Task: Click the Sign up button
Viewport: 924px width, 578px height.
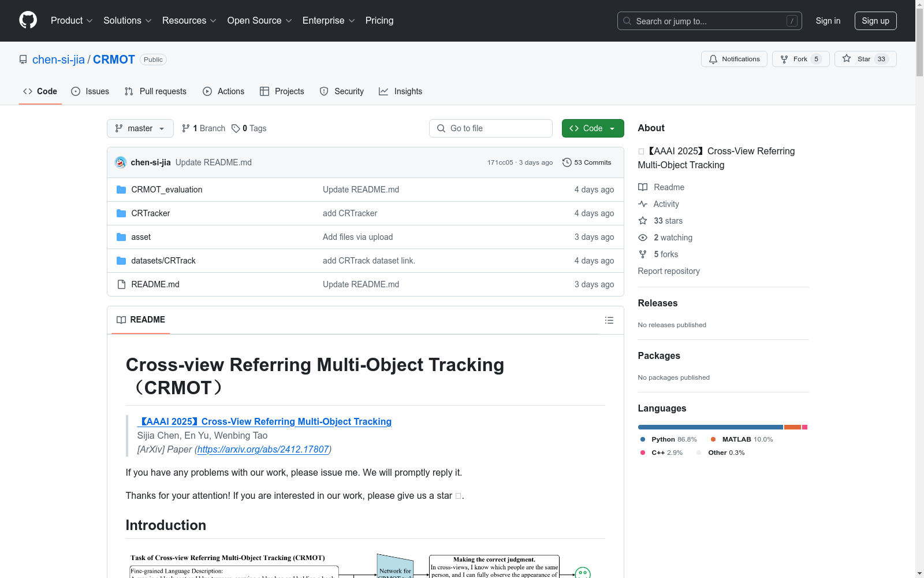Action: [875, 21]
